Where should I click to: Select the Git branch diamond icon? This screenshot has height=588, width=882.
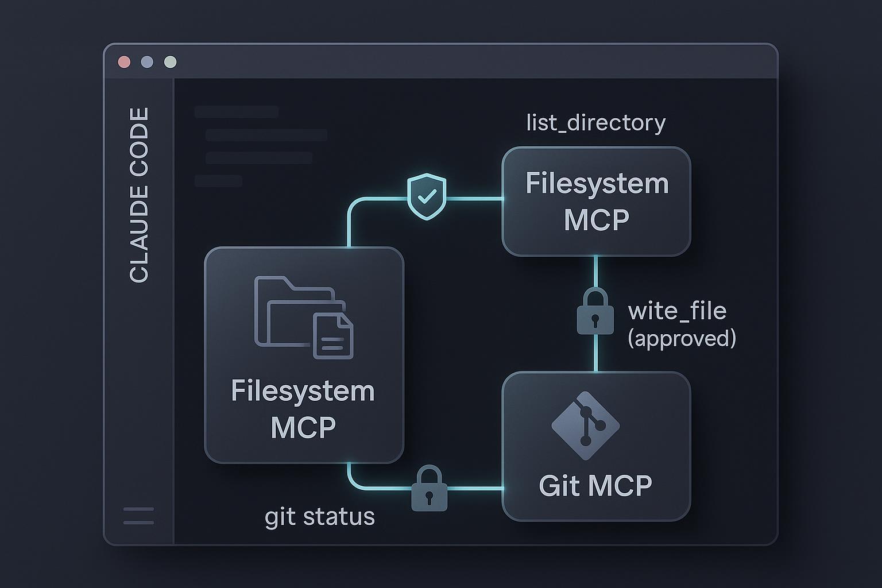point(587,426)
